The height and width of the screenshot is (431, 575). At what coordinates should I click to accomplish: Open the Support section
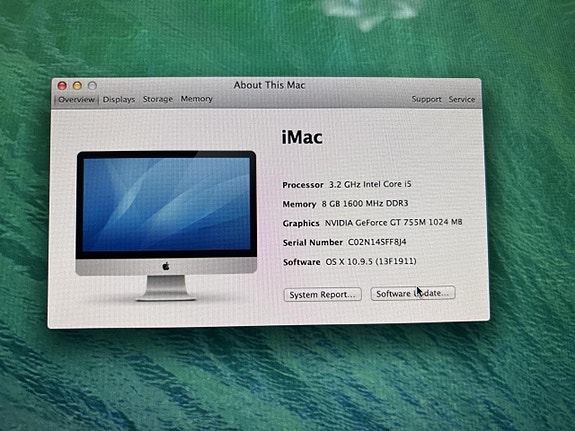click(x=426, y=99)
